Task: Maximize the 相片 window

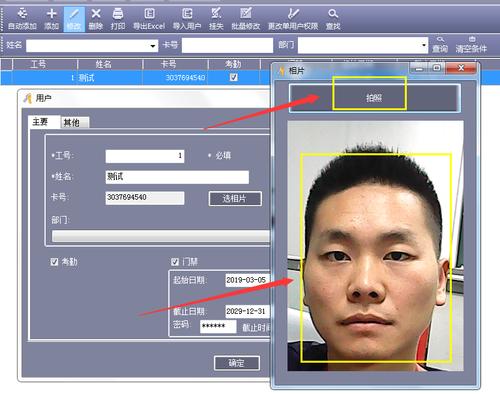Action: (437, 68)
